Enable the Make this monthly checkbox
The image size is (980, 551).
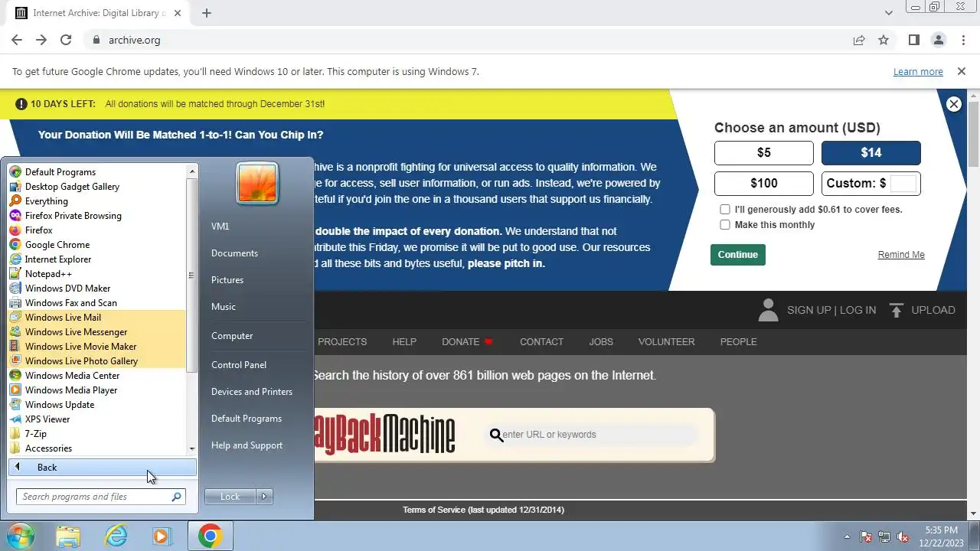point(725,225)
